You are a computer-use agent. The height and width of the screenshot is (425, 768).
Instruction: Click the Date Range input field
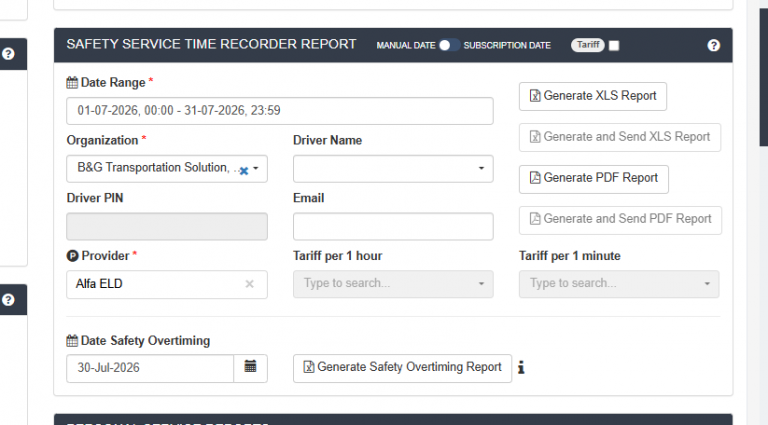tap(280, 111)
